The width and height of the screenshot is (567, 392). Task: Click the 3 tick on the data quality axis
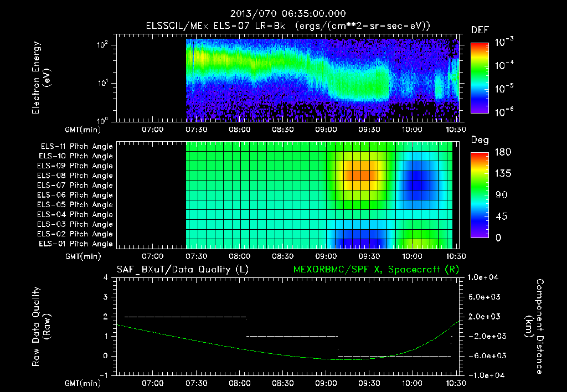[x=106, y=297]
